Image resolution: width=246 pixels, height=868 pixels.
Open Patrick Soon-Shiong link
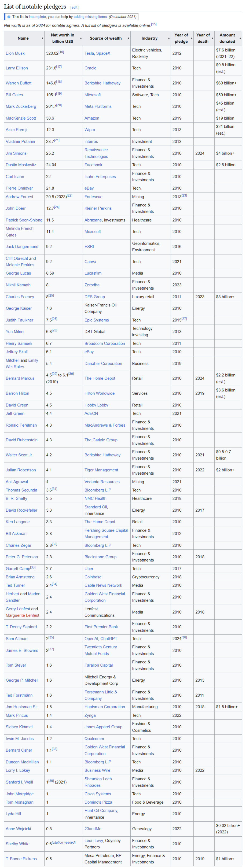click(24, 220)
